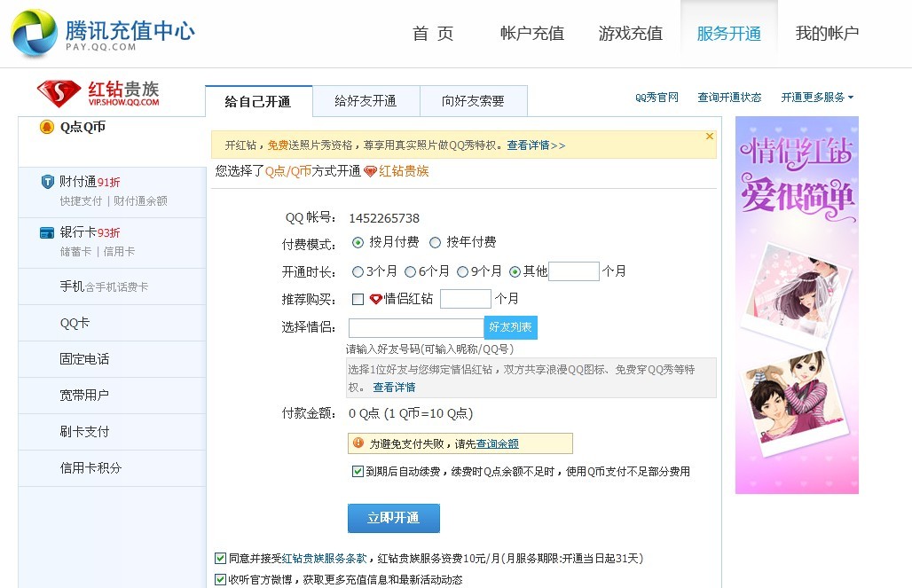This screenshot has height=588, width=912.
Task: Choose the 6个月 duration option
Action: [x=411, y=271]
